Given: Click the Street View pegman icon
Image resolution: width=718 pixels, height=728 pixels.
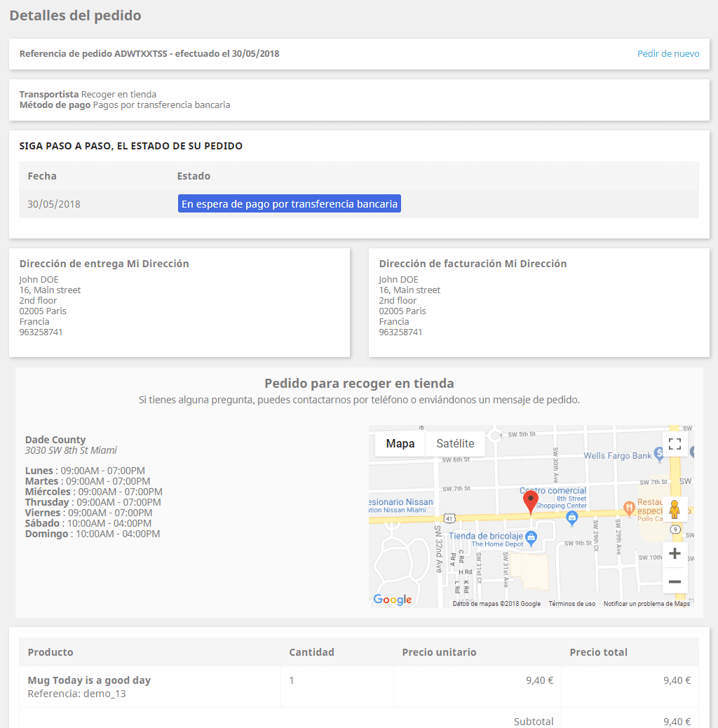Looking at the screenshot, I should tap(675, 508).
